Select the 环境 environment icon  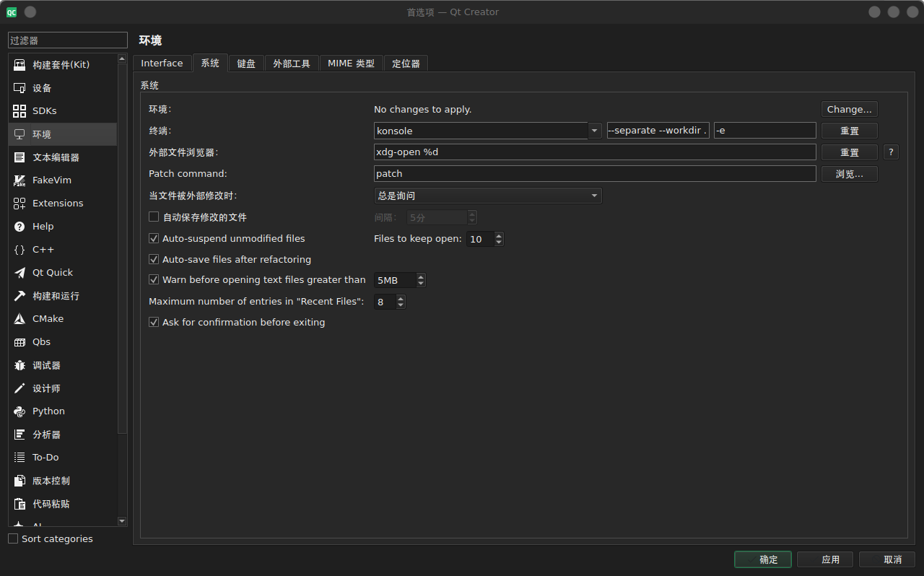(x=19, y=134)
